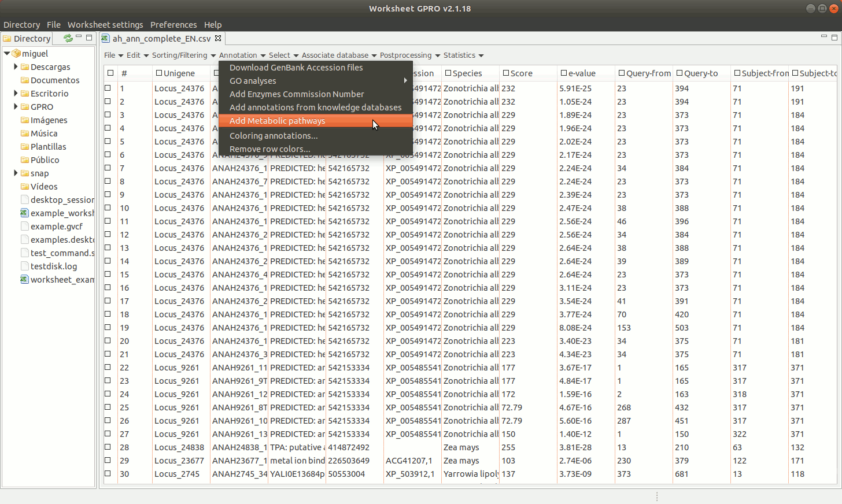Maximize the worksheet editor area
Image resolution: width=842 pixels, height=504 pixels.
click(834, 38)
